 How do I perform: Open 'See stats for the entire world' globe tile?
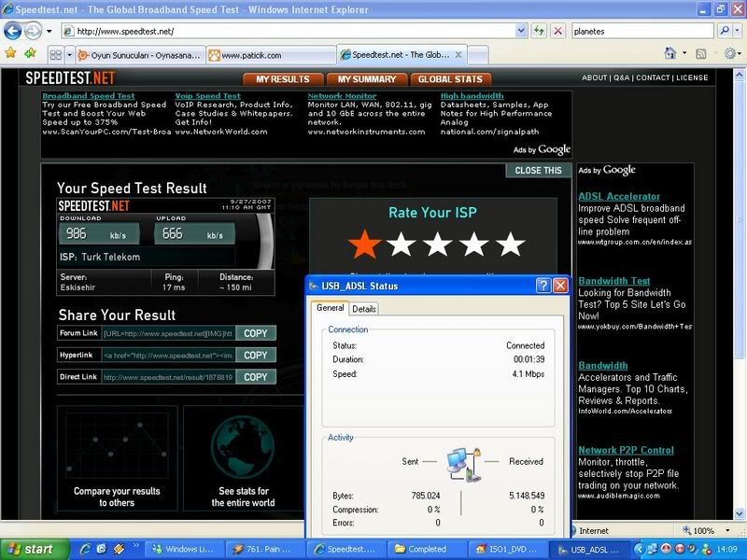coord(244,458)
